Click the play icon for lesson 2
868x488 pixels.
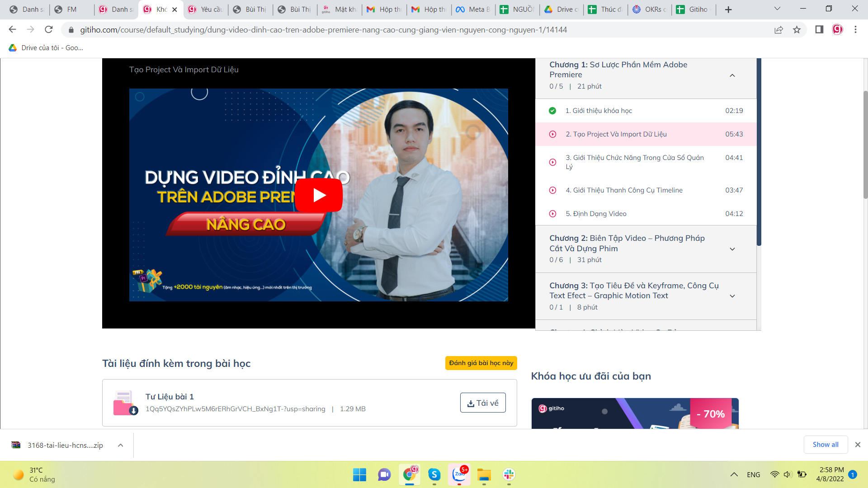552,134
